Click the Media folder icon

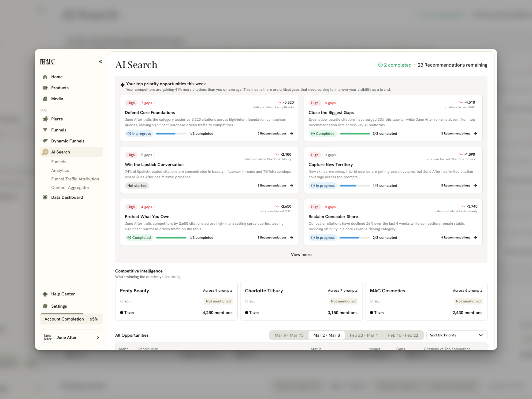(45, 99)
